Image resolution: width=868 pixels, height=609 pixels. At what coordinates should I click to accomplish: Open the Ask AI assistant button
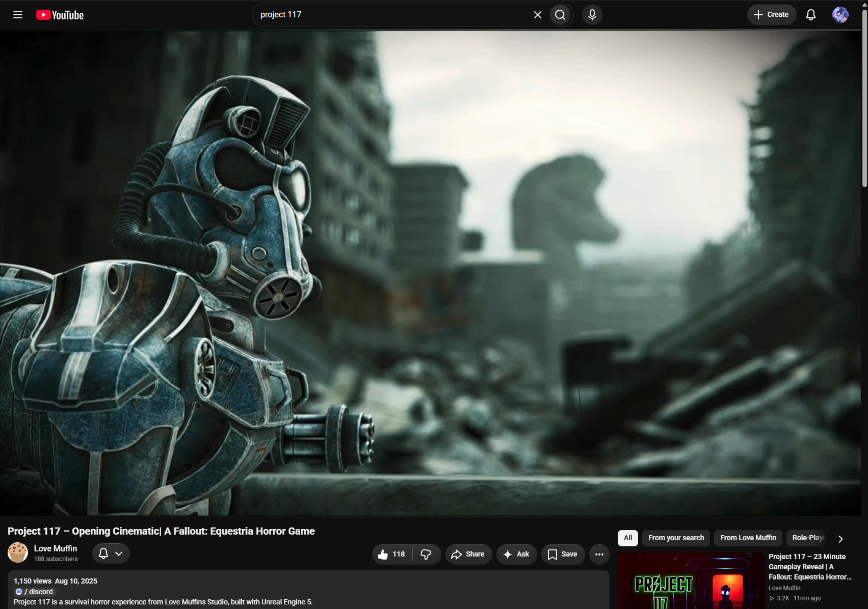click(516, 554)
